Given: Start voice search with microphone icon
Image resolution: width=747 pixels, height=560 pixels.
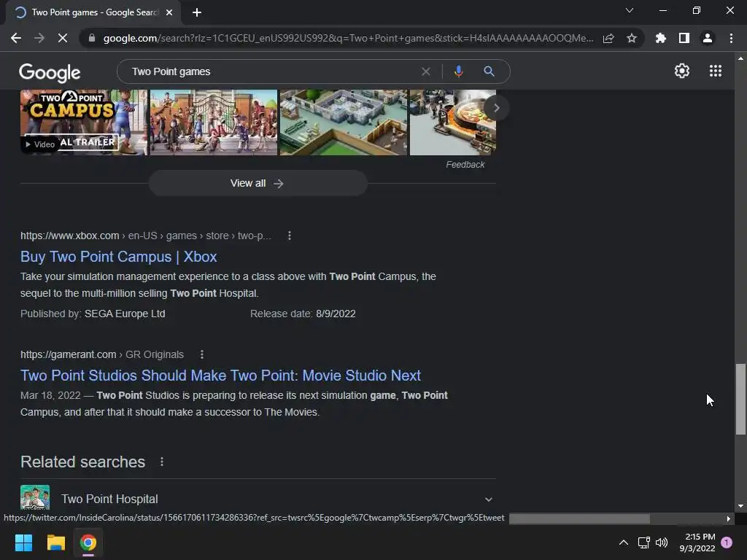Looking at the screenshot, I should 458,71.
